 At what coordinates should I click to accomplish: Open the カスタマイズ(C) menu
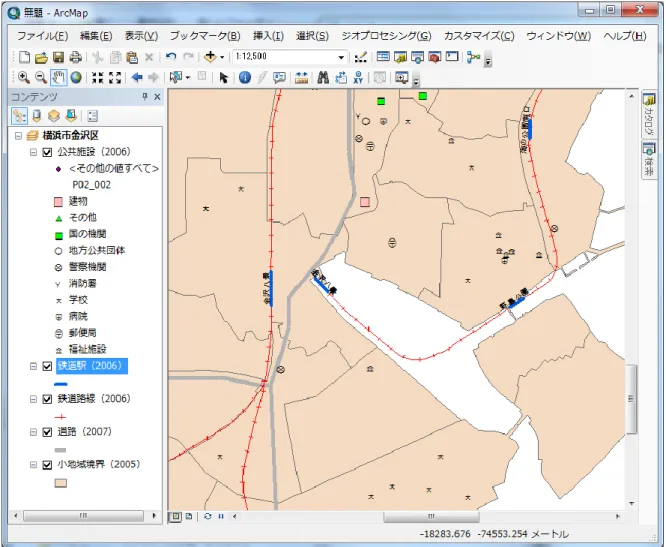click(x=479, y=36)
